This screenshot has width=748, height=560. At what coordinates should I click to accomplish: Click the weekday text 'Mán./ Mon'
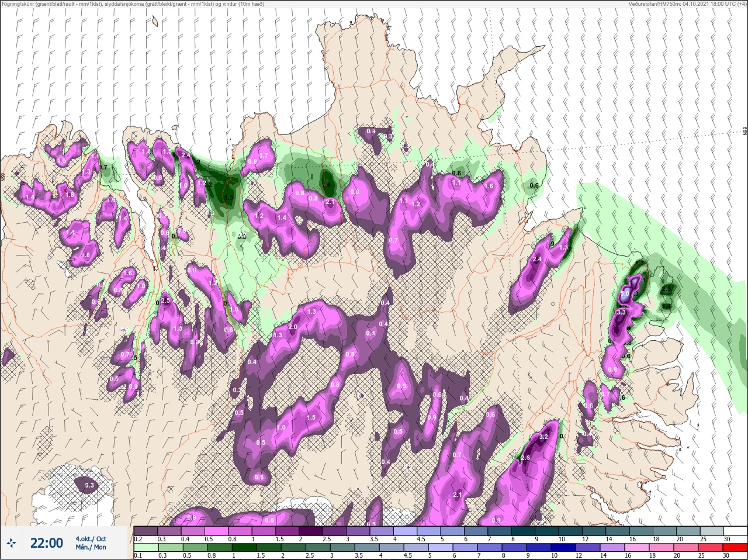click(x=91, y=547)
